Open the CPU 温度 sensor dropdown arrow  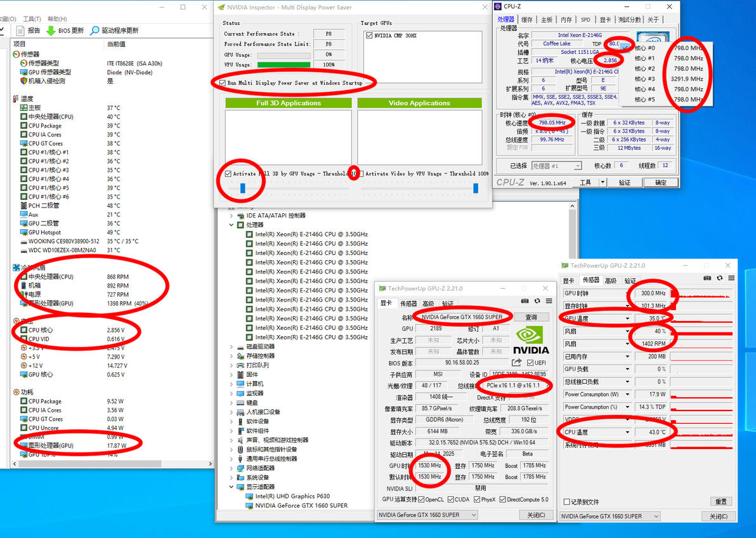point(627,432)
